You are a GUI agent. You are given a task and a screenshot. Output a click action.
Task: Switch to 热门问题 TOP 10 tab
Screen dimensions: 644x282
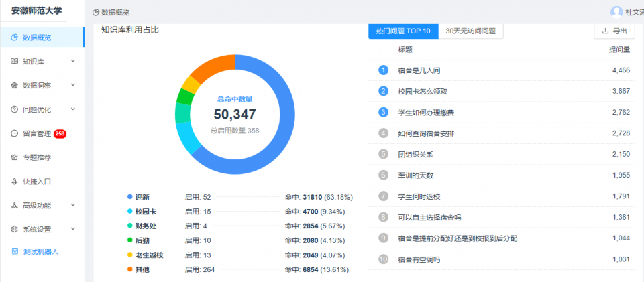click(x=403, y=31)
